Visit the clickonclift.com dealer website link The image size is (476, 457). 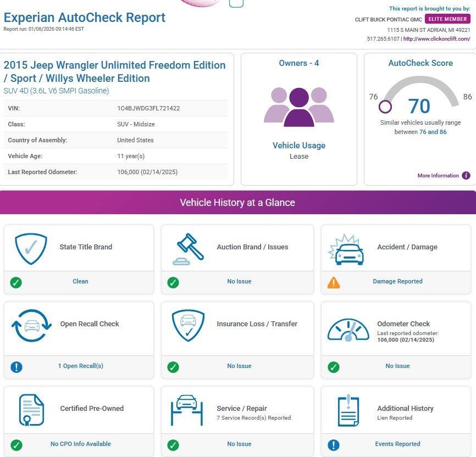(436, 39)
